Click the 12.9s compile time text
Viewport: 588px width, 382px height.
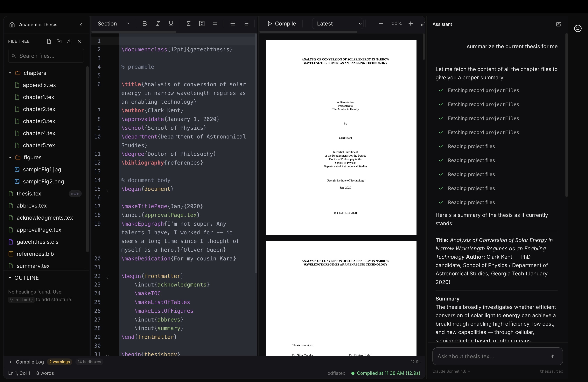(415, 362)
